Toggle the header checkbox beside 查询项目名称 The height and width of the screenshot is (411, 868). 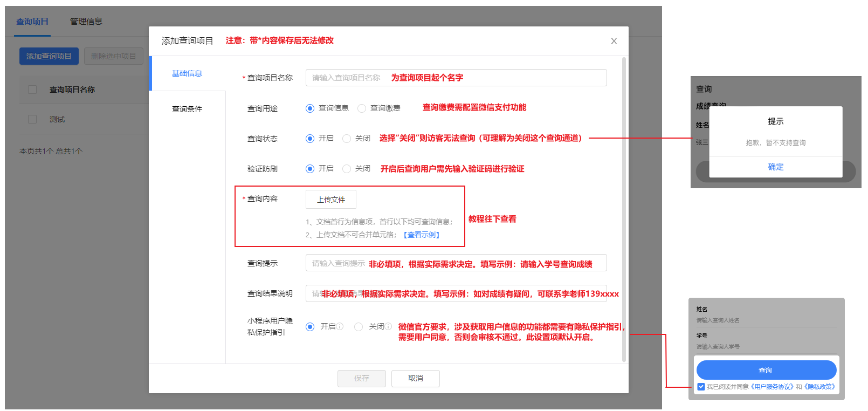pyautogui.click(x=32, y=90)
